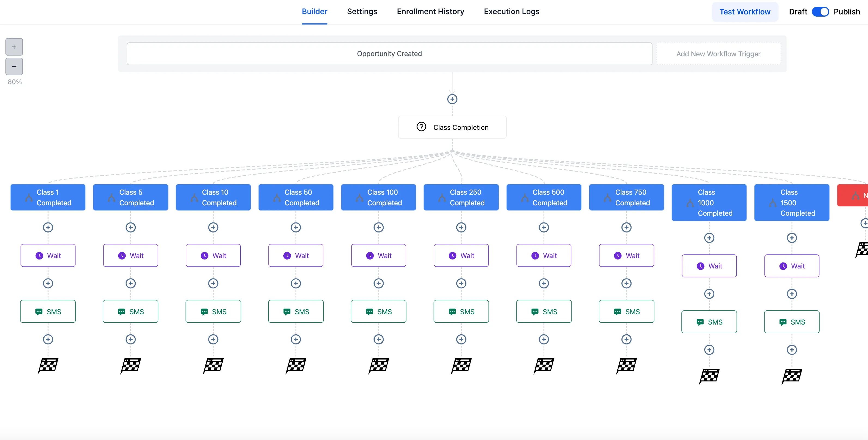
Task: Add step between Wait and SMS in Class 1
Action: pos(48,283)
